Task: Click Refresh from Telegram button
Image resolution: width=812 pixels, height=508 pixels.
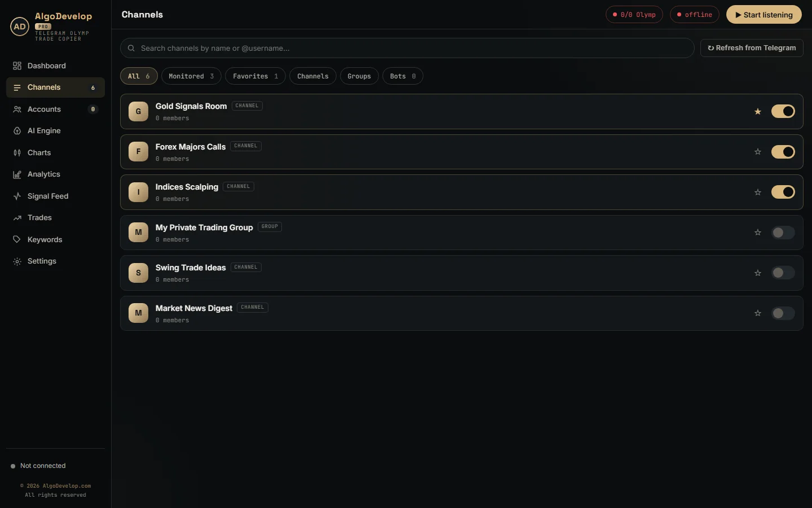Action: click(752, 48)
